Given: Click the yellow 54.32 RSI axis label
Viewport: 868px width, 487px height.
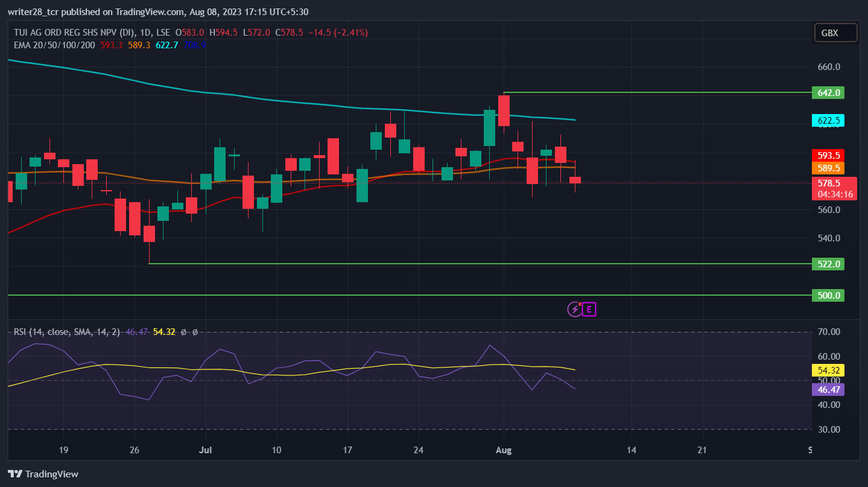Looking at the screenshot, I should pos(828,370).
